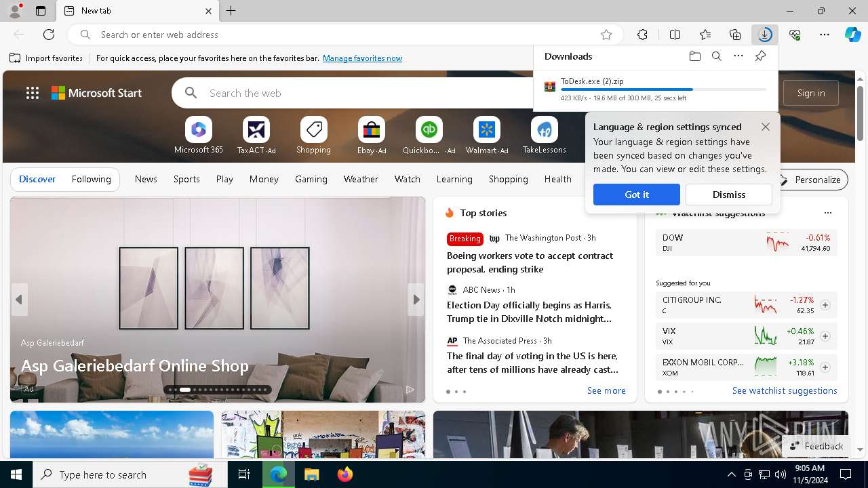
Task: Add CITIGROUP INC. to watchlist
Action: (x=825, y=305)
